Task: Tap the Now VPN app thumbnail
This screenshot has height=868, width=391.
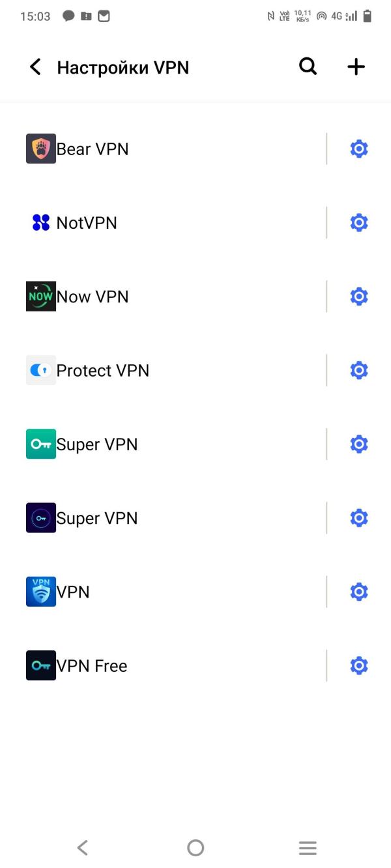Action: tap(41, 297)
